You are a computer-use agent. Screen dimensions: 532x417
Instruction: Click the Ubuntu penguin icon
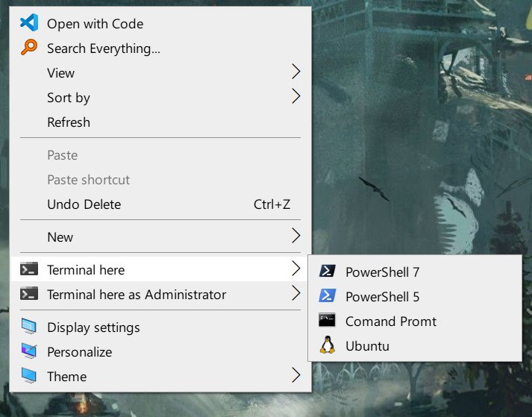coord(328,345)
